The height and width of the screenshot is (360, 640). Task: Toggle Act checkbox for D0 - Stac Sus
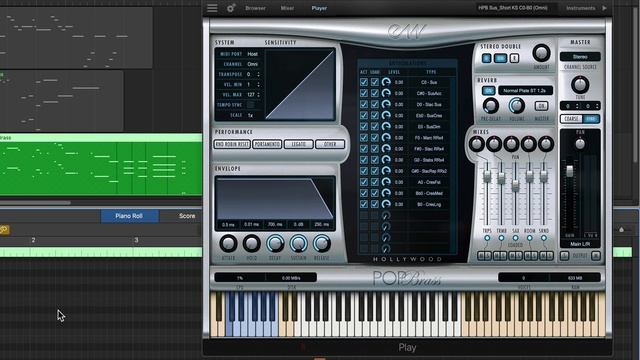click(364, 104)
